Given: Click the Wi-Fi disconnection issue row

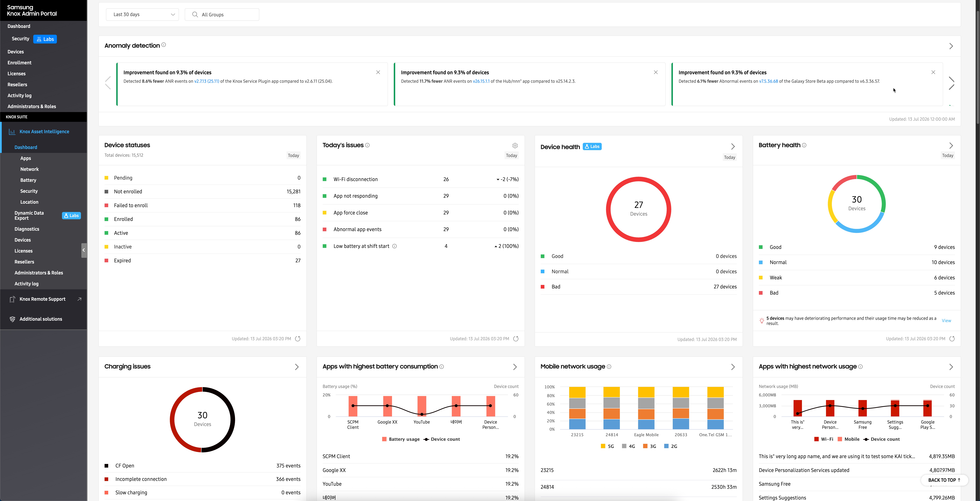Looking at the screenshot, I should [420, 179].
